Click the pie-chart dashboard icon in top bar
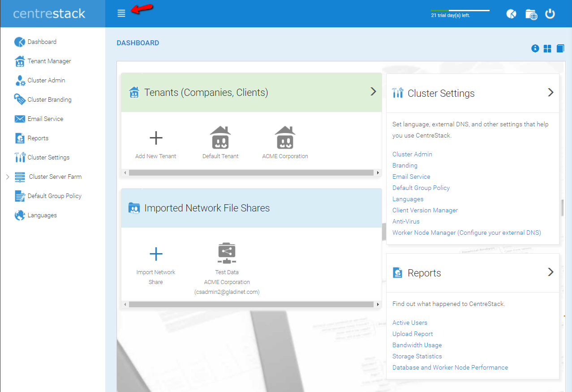Screen dimensions: 572x392 (x=511, y=14)
